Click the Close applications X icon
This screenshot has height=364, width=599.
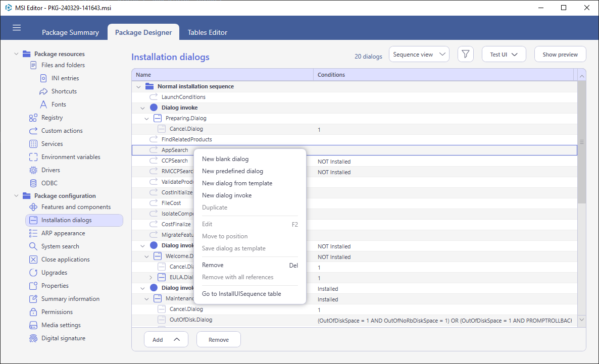click(33, 259)
